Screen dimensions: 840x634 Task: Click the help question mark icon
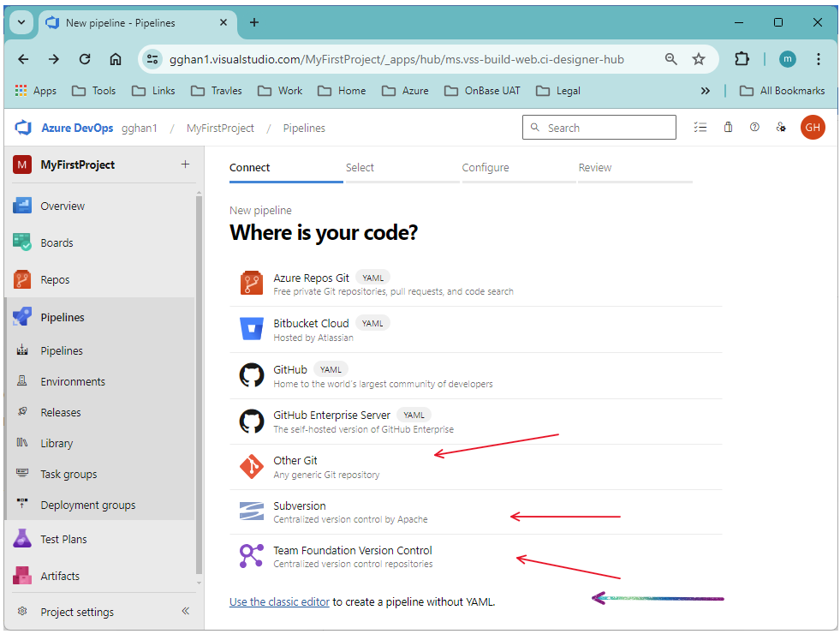tap(754, 127)
